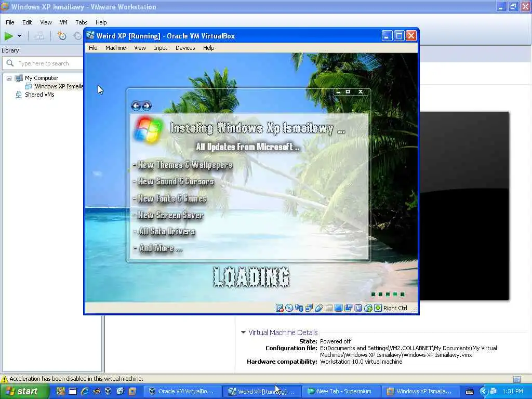Switch to Windows XP Ismailawy taskbar button
The image size is (532, 399).
coord(420,392)
